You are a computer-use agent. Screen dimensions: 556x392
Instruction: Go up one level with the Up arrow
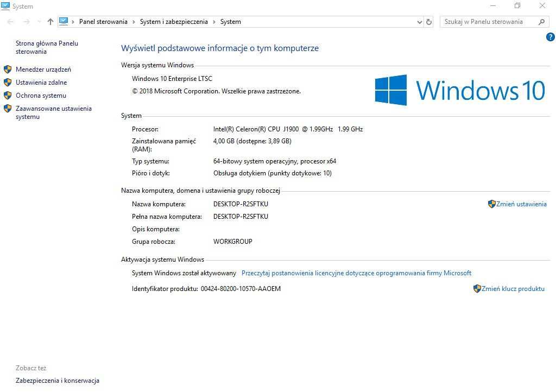(x=50, y=22)
